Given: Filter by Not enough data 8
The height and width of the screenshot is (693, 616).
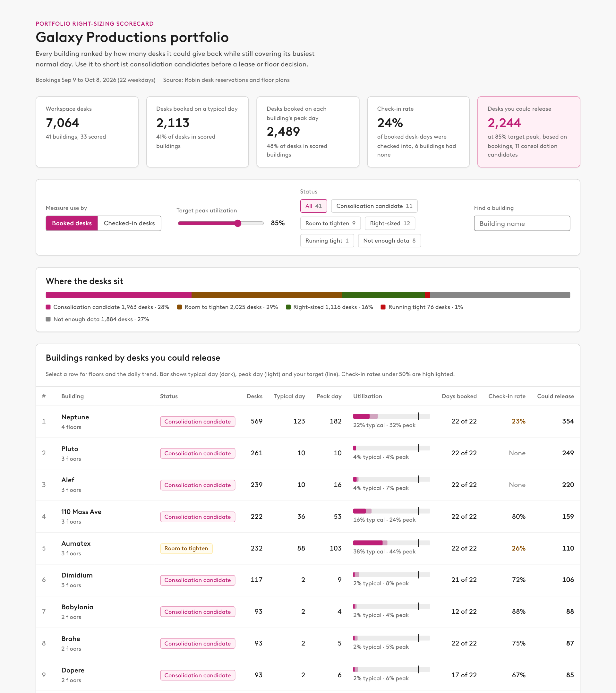Looking at the screenshot, I should point(389,240).
